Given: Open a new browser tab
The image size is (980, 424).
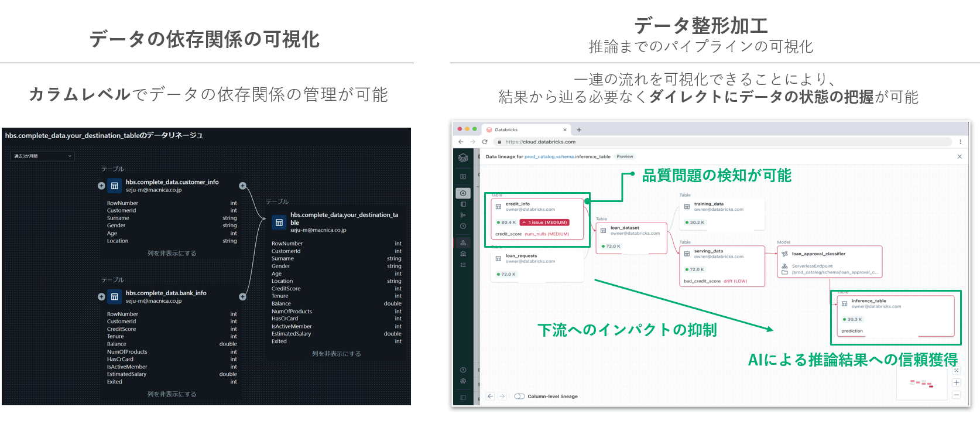Looking at the screenshot, I should click(x=579, y=130).
